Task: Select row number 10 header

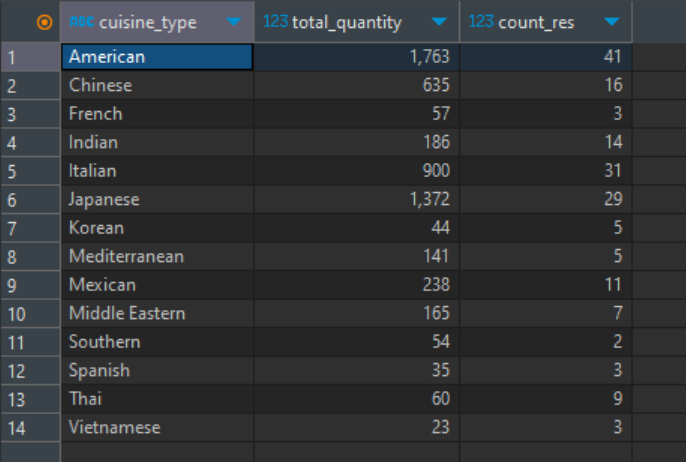Action: (x=30, y=314)
